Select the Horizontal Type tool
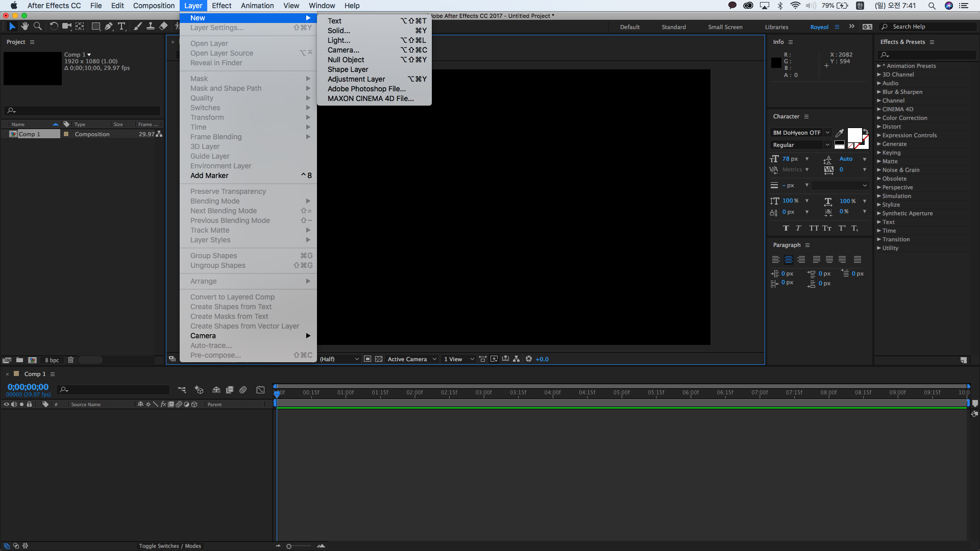The width and height of the screenshot is (980, 551). [x=121, y=26]
